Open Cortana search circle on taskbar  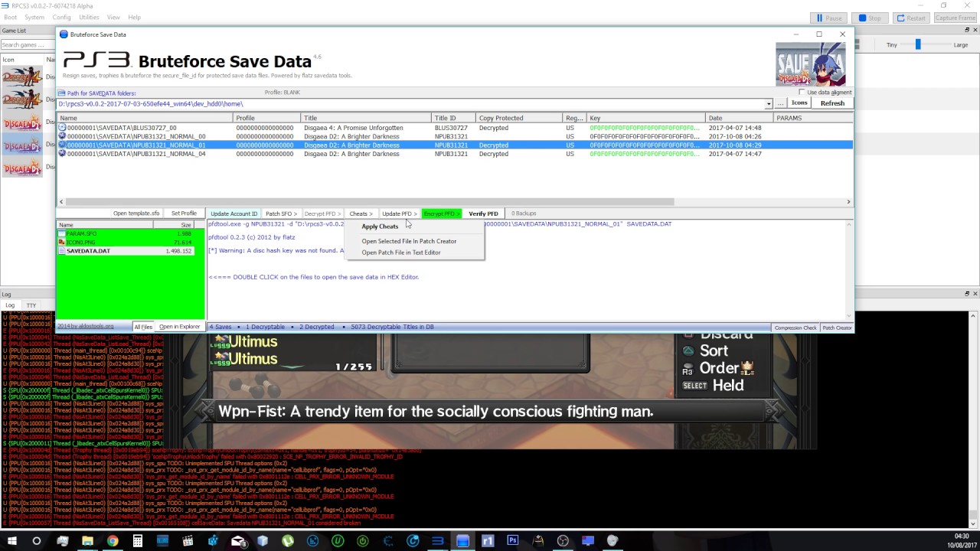point(36,541)
